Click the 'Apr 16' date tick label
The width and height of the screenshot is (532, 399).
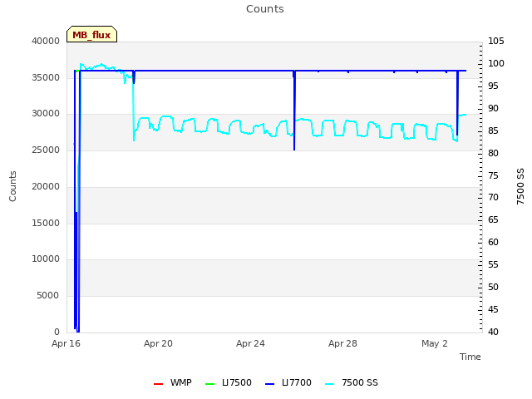coord(66,343)
